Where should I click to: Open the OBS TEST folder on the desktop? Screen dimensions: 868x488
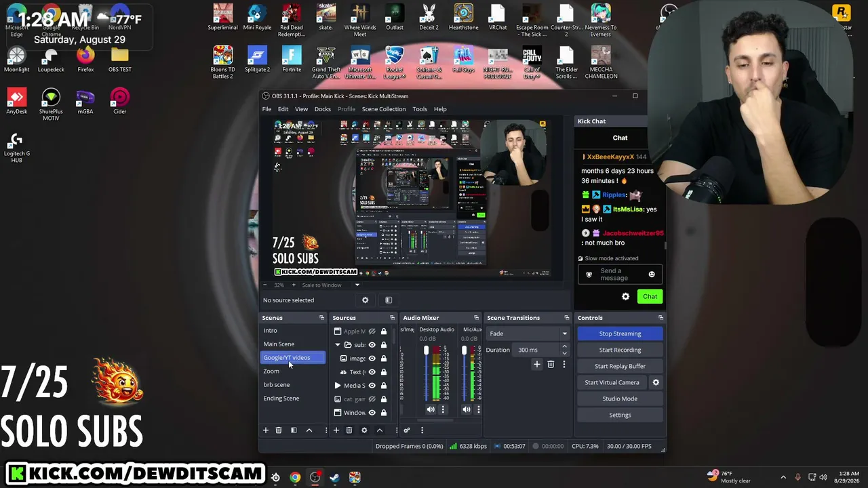click(120, 60)
